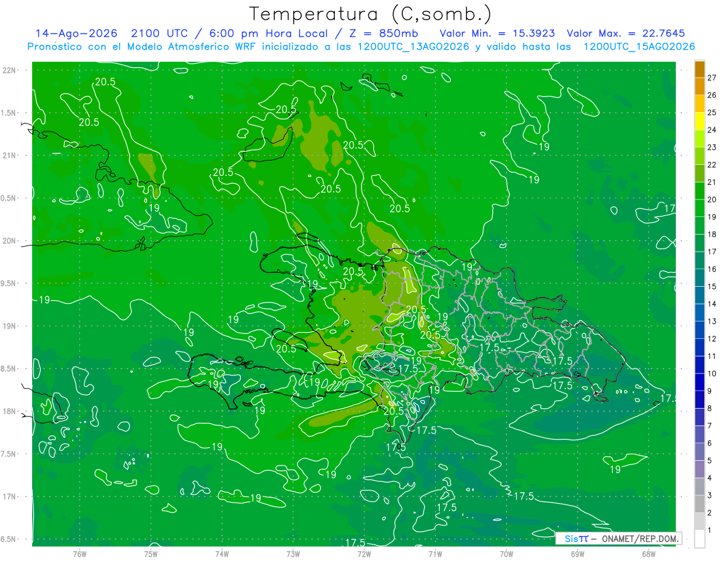
Task: Click color scale value "4"
Action: point(710,478)
